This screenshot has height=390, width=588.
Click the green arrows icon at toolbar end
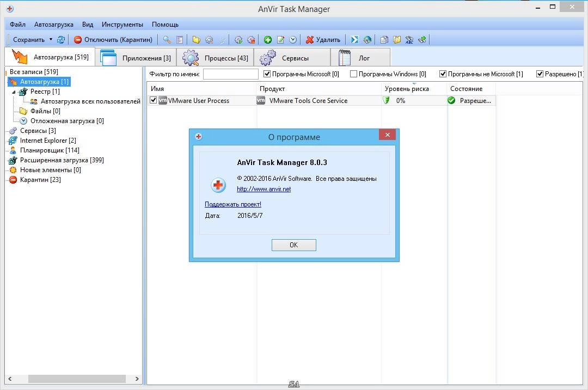click(x=422, y=39)
